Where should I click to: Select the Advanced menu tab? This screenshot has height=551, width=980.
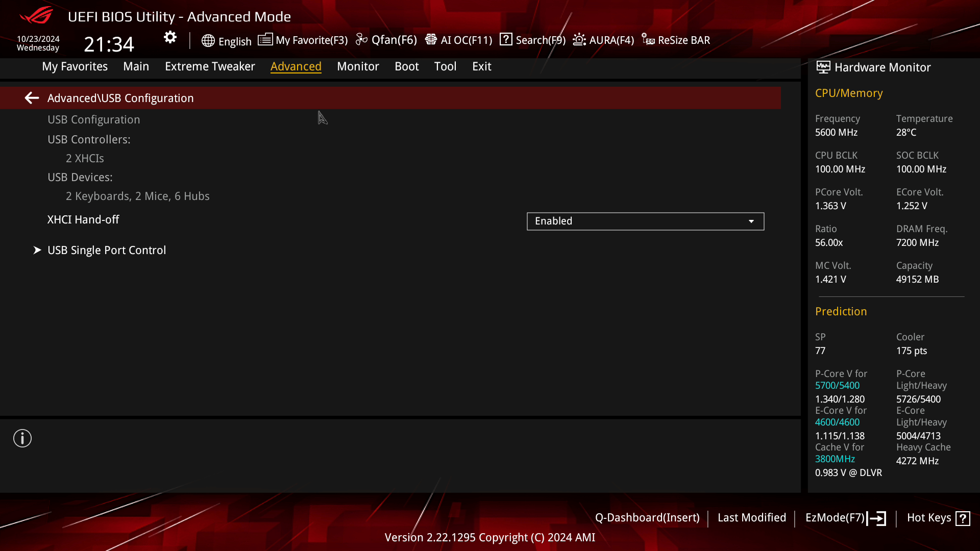296,66
